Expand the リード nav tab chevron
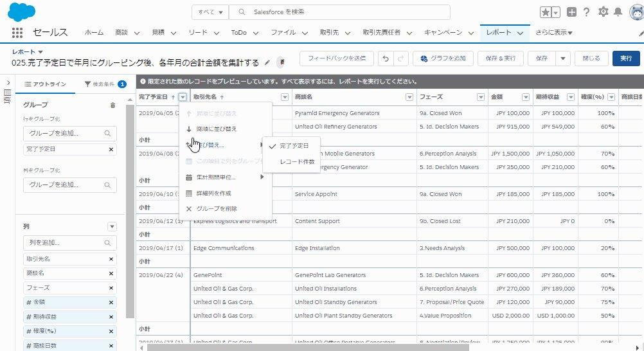 (x=217, y=33)
